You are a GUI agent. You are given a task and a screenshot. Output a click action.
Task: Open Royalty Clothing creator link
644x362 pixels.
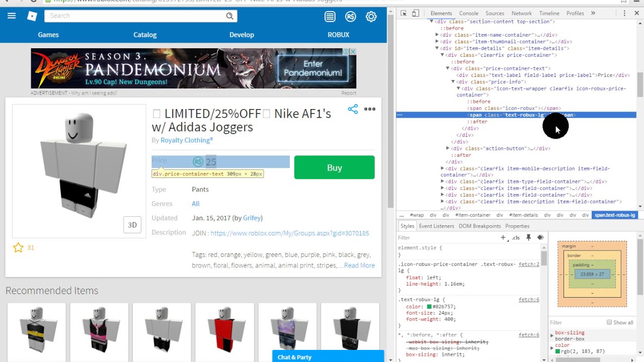(187, 140)
